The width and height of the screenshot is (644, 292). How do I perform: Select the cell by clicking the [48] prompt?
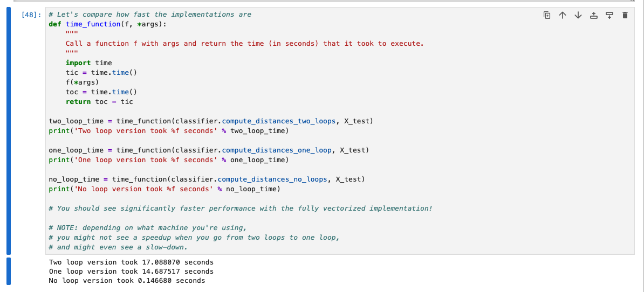point(32,15)
